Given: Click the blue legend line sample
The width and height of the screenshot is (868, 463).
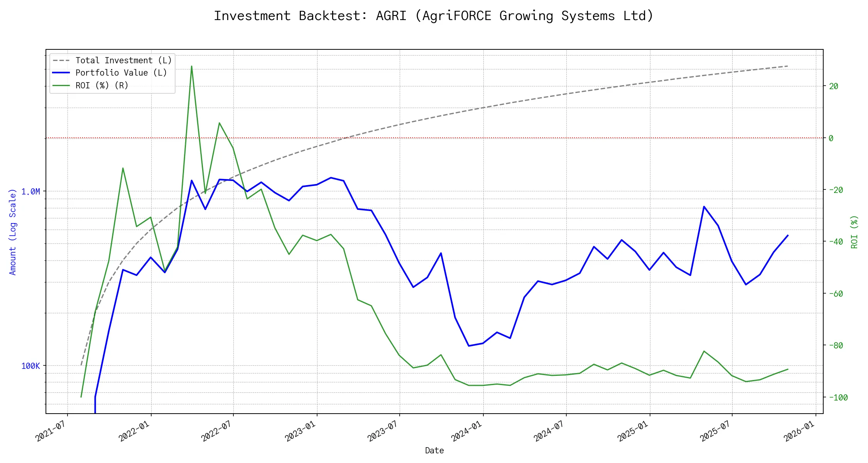Looking at the screenshot, I should tap(61, 73).
